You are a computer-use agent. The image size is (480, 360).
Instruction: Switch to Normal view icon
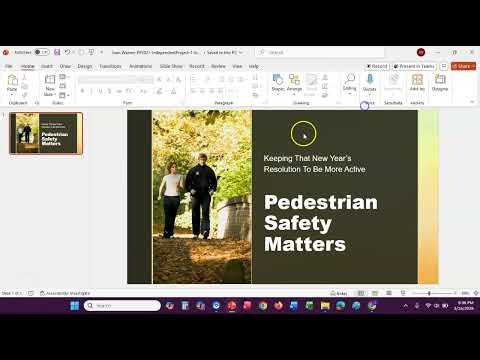(361, 293)
